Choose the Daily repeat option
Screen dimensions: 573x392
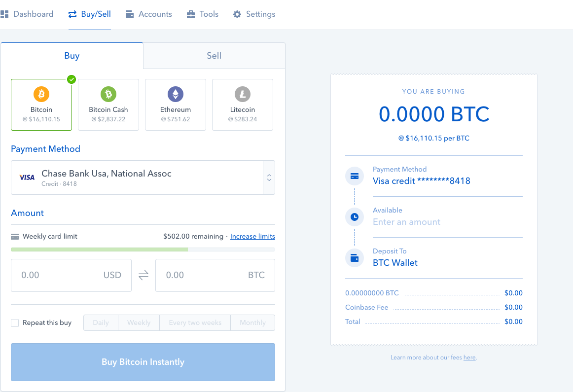click(101, 322)
